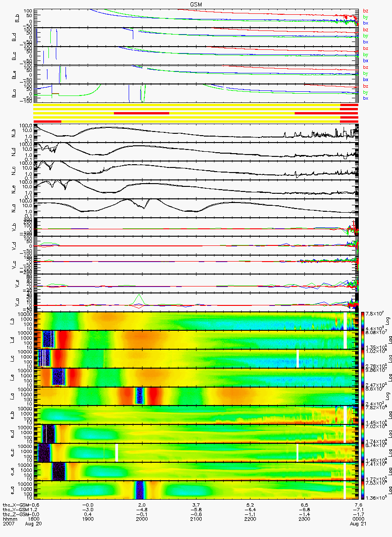The width and height of the screenshot is (392, 537).
Task: Select the B_d panel axis label
Action: pos(14,37)
